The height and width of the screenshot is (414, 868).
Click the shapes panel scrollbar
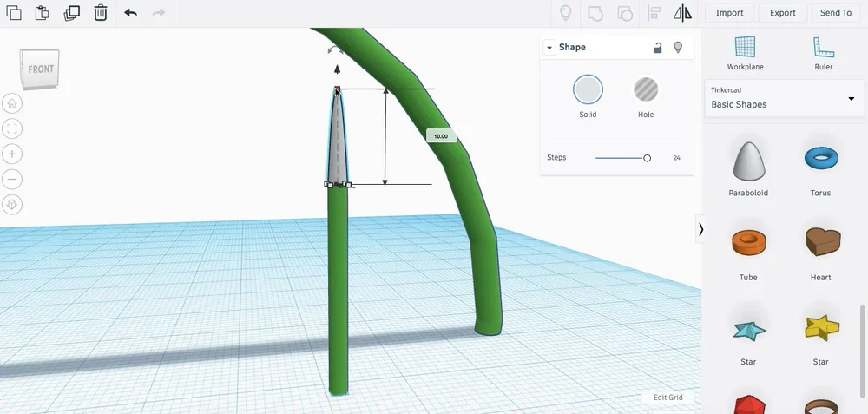(x=863, y=352)
